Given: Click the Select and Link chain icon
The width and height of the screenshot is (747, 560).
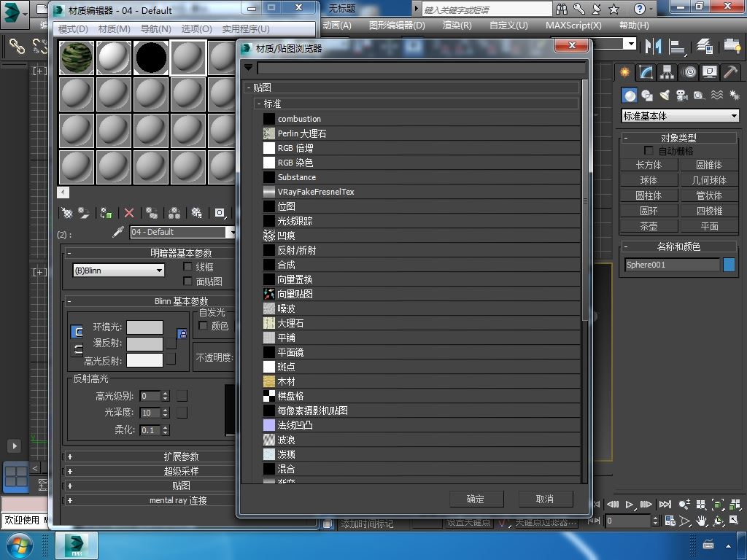Looking at the screenshot, I should (x=17, y=46).
